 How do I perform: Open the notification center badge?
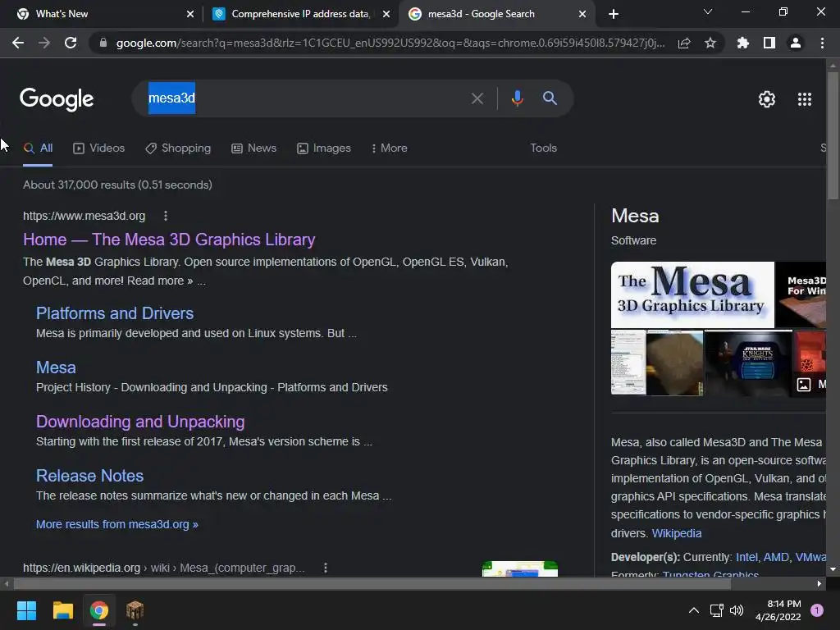pos(817,610)
